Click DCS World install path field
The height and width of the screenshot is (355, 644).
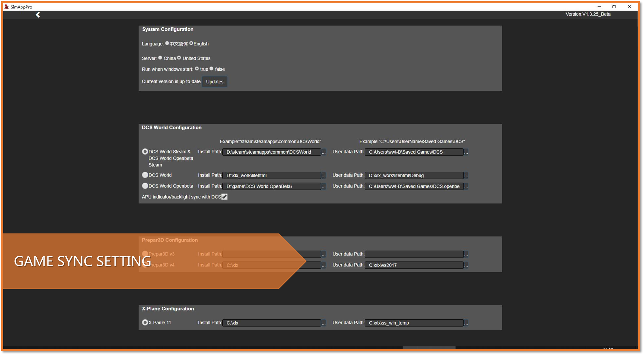pyautogui.click(x=271, y=176)
